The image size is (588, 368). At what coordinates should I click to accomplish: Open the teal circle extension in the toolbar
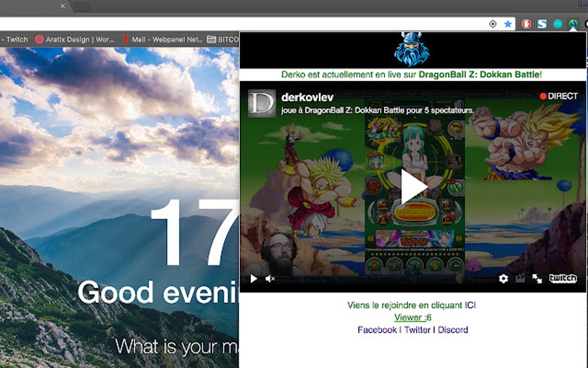[x=557, y=24]
